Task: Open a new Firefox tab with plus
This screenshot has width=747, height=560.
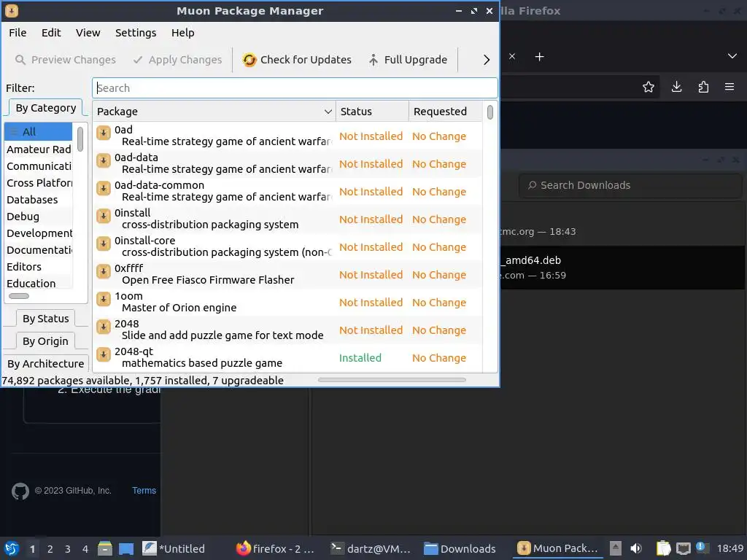Action: [539, 57]
